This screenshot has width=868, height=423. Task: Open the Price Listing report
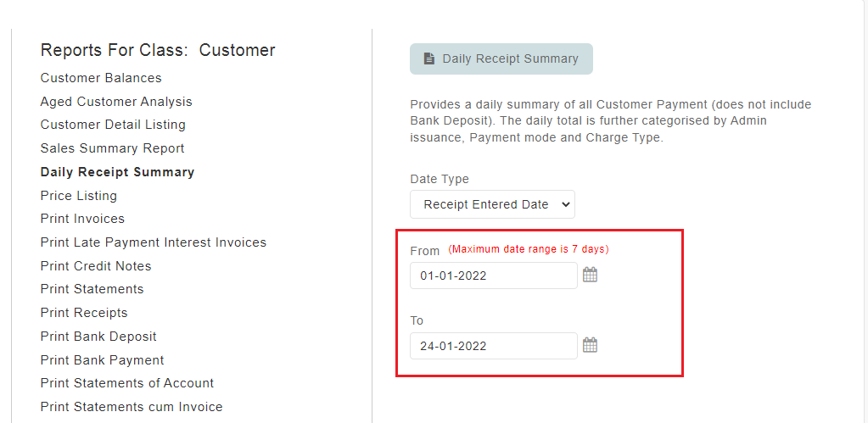point(79,196)
